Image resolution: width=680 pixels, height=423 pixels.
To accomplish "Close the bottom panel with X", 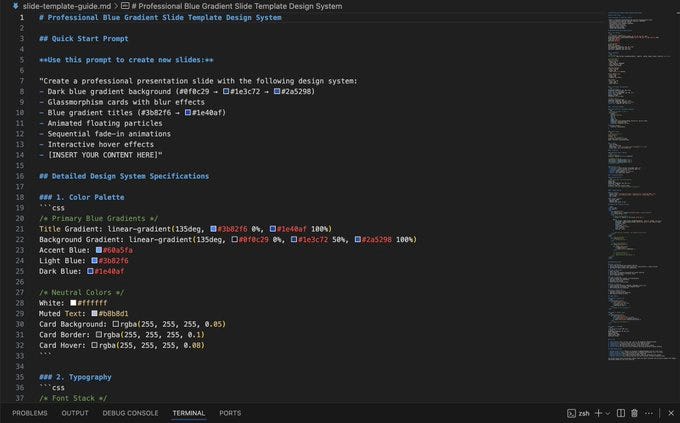I will 671,413.
